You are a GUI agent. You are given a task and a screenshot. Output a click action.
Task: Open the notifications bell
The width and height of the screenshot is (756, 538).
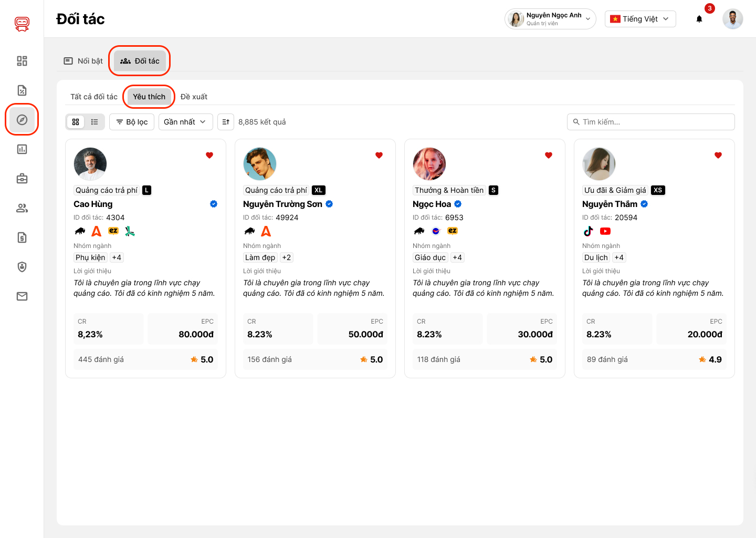[699, 19]
